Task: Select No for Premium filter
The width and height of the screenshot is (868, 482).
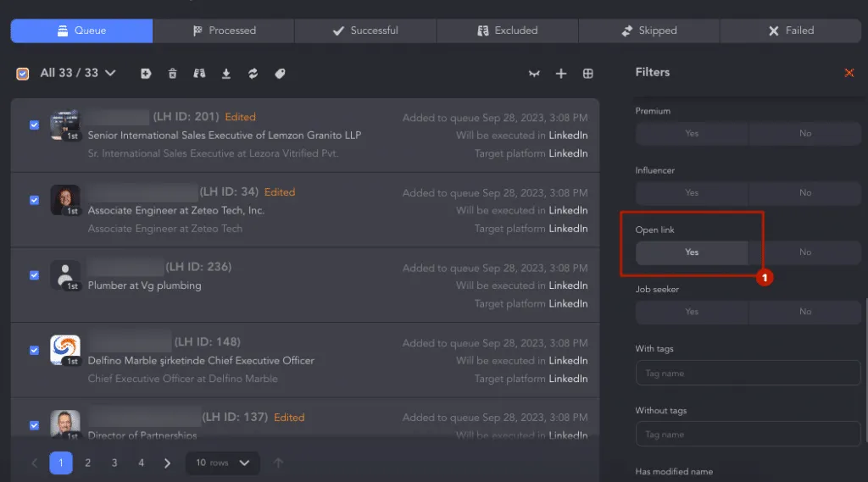Action: tap(805, 133)
